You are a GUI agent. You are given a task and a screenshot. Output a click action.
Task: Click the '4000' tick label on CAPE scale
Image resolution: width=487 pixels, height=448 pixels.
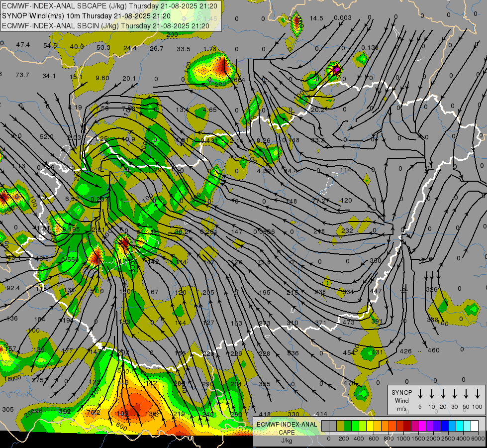coord(463,439)
